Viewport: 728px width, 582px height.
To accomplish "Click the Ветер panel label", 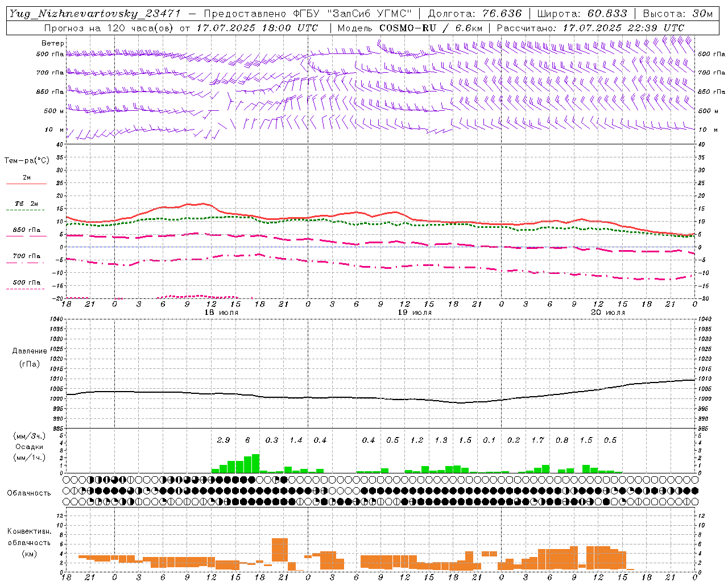I will (x=53, y=43).
